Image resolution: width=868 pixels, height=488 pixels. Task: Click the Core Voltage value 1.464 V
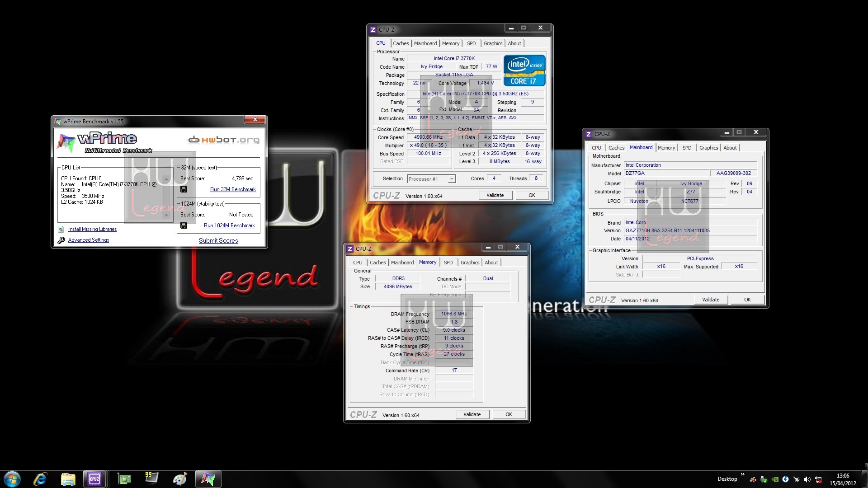pos(485,83)
